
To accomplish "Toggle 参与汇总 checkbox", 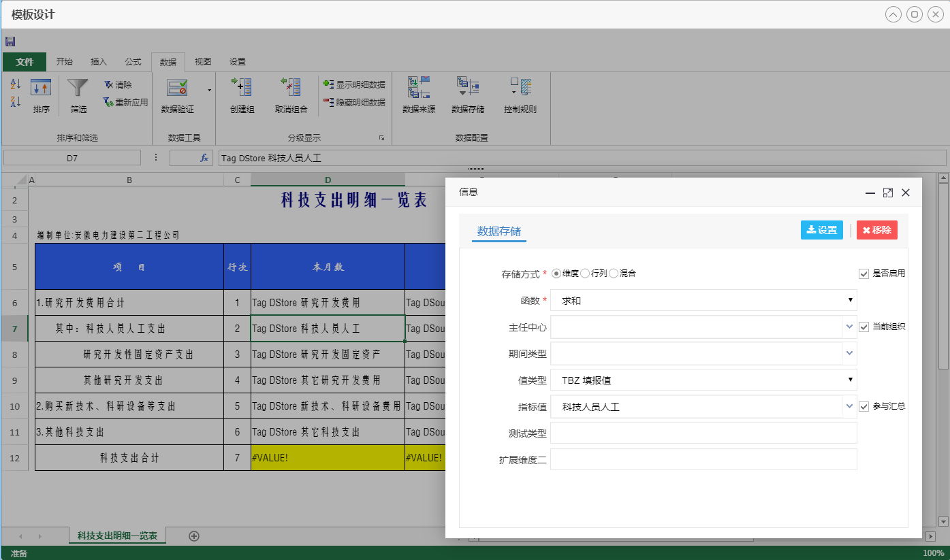I will pyautogui.click(x=864, y=406).
